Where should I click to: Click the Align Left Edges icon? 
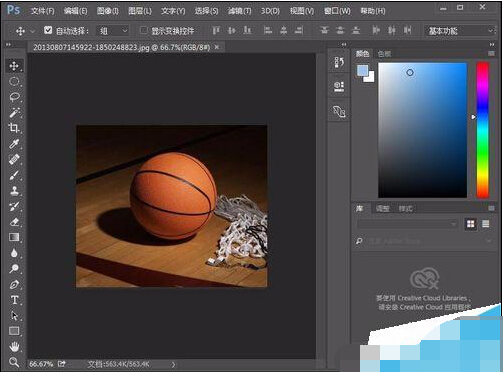[268, 31]
